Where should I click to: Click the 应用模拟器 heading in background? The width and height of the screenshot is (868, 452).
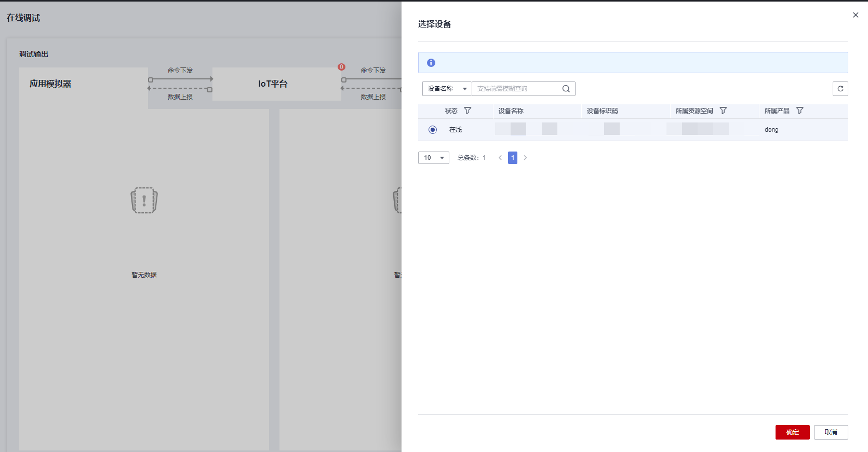50,84
